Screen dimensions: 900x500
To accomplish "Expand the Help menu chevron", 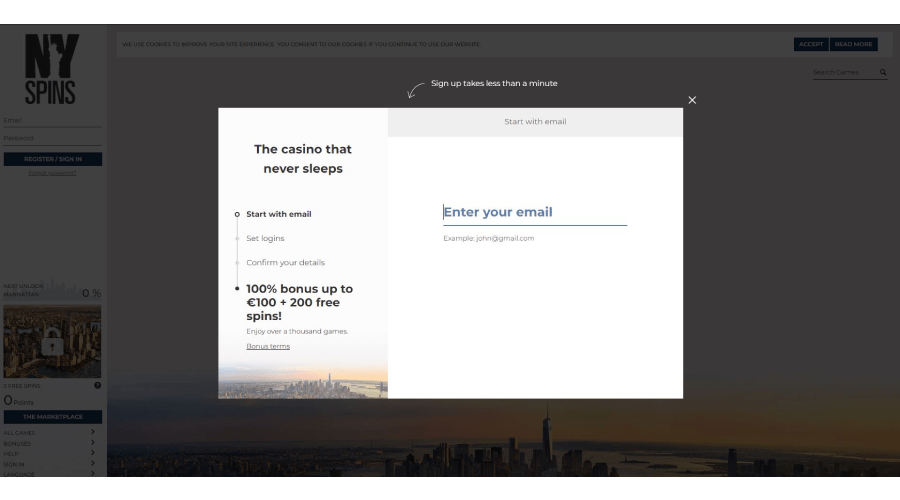I will pyautogui.click(x=93, y=453).
